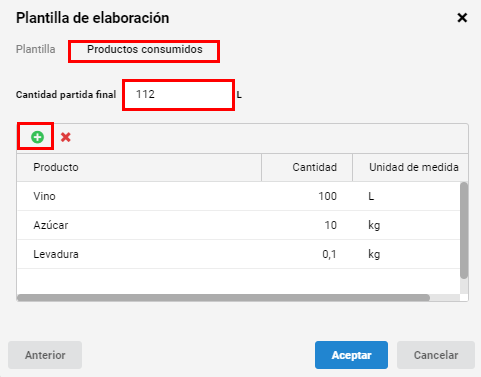
Task: Click the 100 quantity cell
Action: tap(307, 196)
